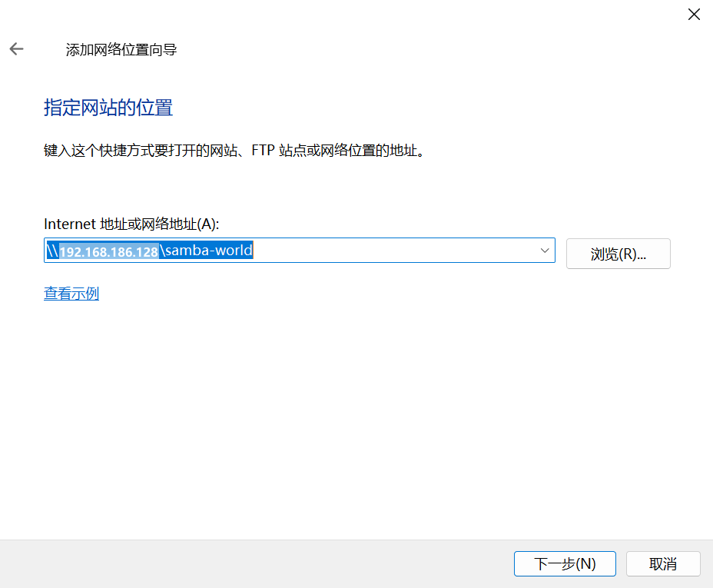Open the 查看示例 link

(71, 294)
